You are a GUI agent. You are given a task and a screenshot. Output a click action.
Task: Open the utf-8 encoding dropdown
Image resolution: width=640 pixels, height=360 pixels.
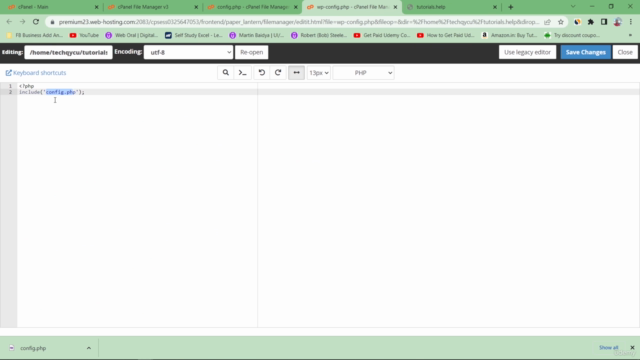coord(188,52)
